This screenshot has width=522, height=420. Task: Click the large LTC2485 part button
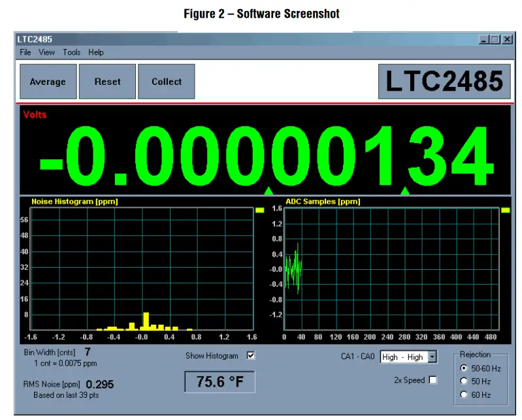pos(444,82)
